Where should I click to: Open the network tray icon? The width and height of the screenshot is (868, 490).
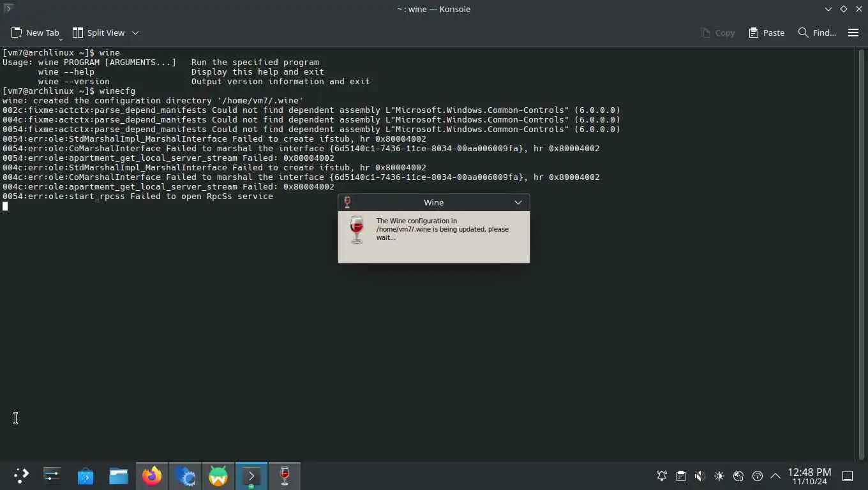[x=738, y=476]
